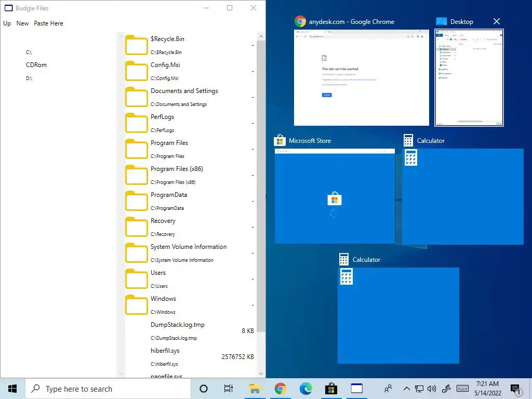Open the Recovery folder icon
This screenshot has height=399, width=532.
(x=137, y=228)
